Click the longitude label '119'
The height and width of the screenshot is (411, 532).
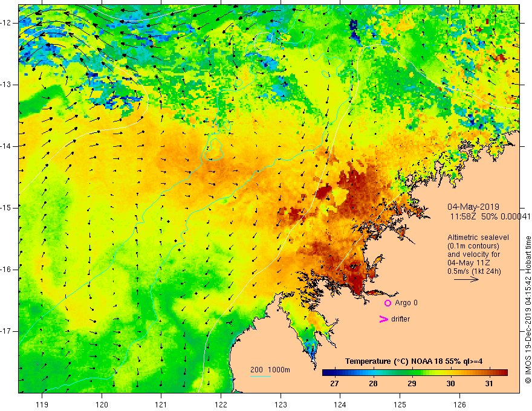pos(42,404)
